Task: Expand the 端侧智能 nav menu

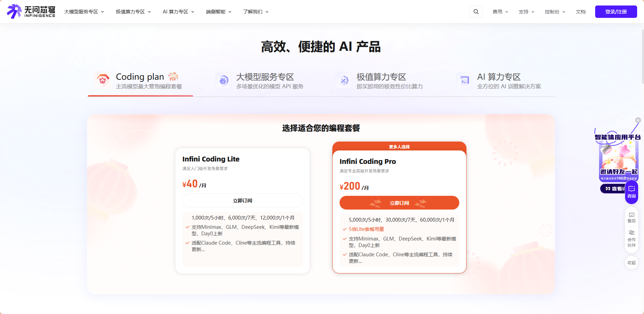Action: tap(218, 12)
